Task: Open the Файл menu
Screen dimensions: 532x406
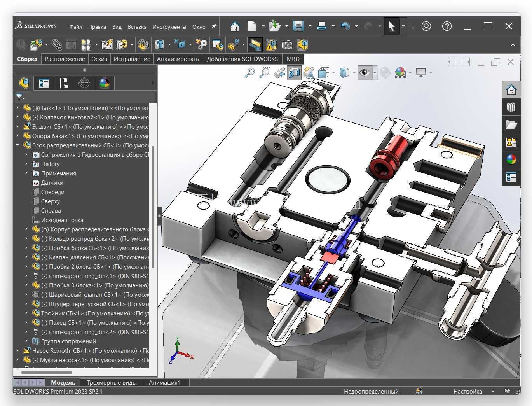Action: pos(76,27)
